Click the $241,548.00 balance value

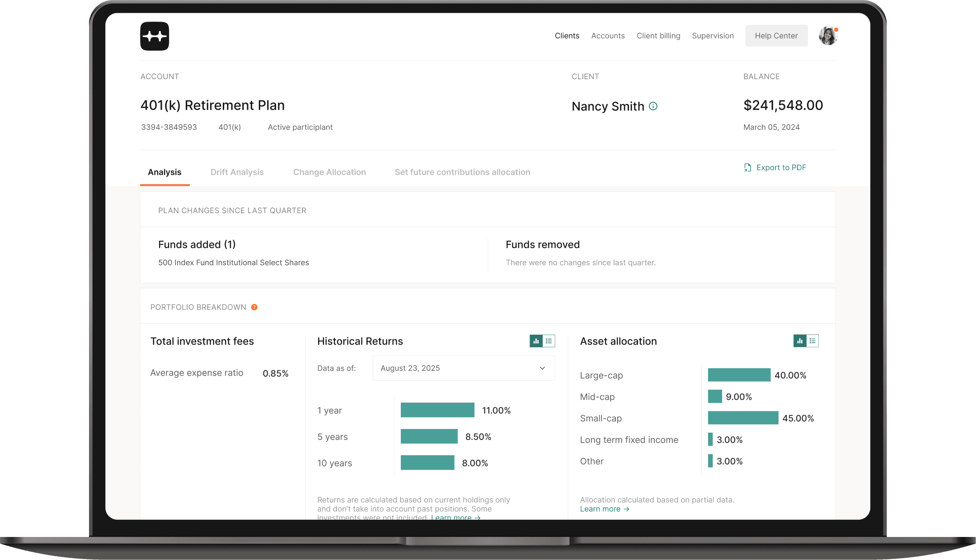coord(783,105)
